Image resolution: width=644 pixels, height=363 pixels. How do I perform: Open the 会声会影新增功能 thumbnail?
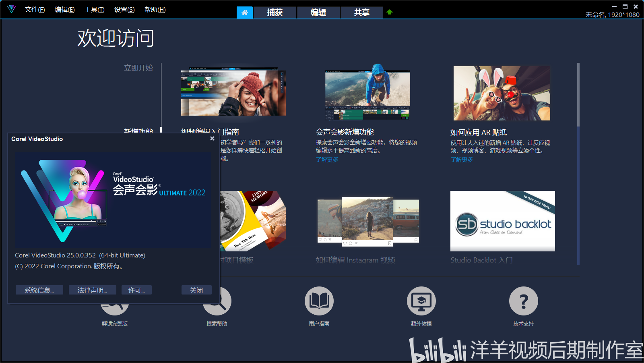(x=368, y=92)
